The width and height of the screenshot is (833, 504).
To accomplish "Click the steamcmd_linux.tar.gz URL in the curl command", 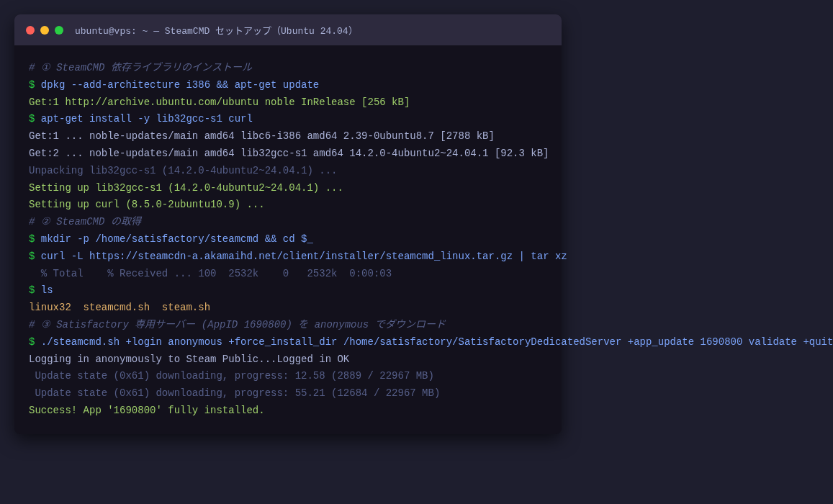I will click(301, 256).
